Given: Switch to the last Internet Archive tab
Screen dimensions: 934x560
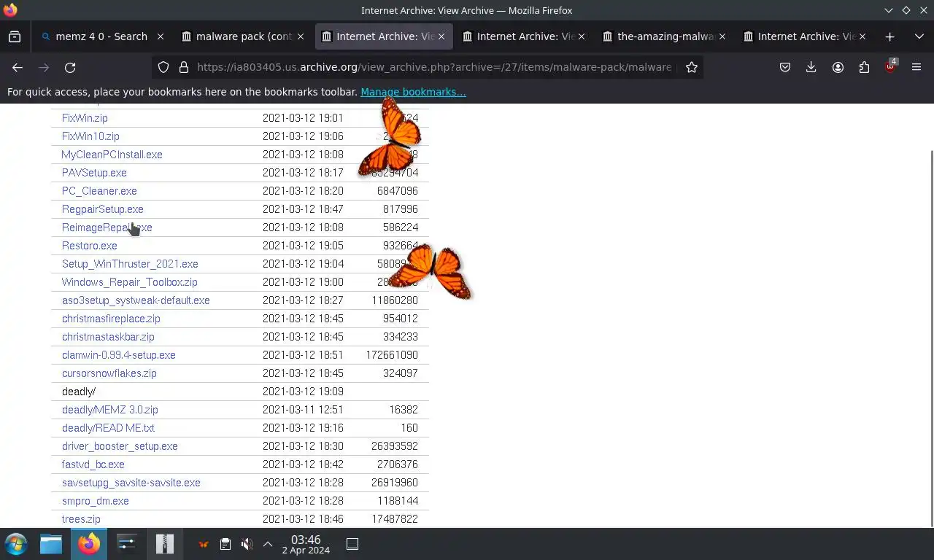Looking at the screenshot, I should coord(805,36).
